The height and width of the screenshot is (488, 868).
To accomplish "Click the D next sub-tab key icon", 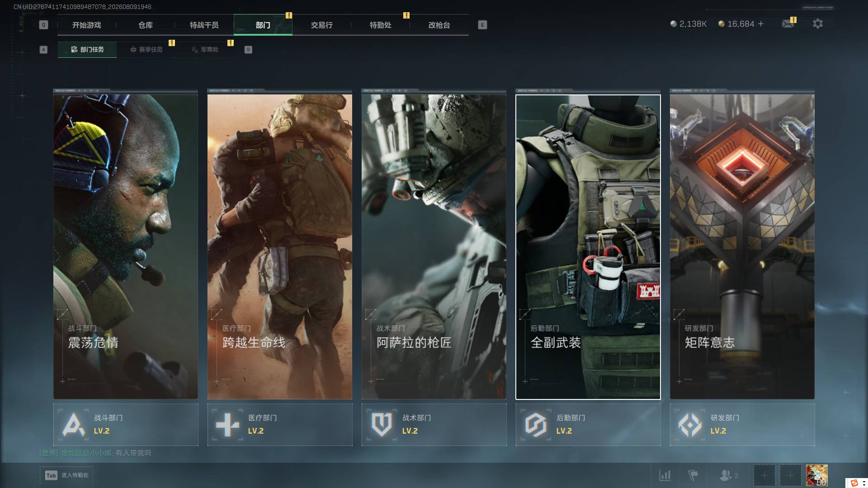I will pos(248,50).
